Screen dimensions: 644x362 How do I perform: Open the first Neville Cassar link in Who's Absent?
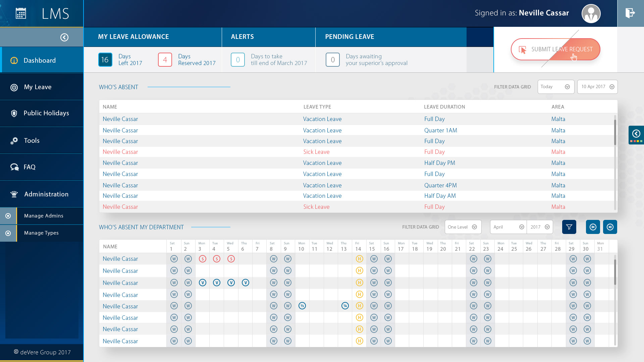[x=120, y=119]
